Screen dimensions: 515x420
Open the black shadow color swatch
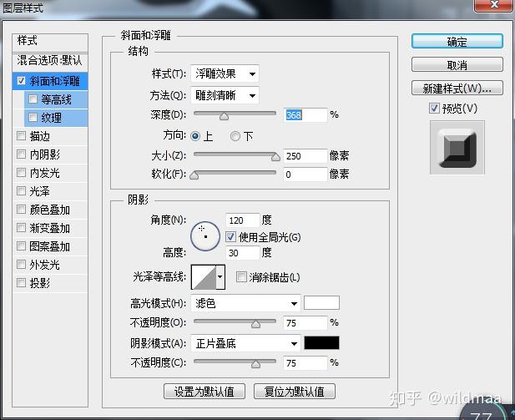coord(321,343)
